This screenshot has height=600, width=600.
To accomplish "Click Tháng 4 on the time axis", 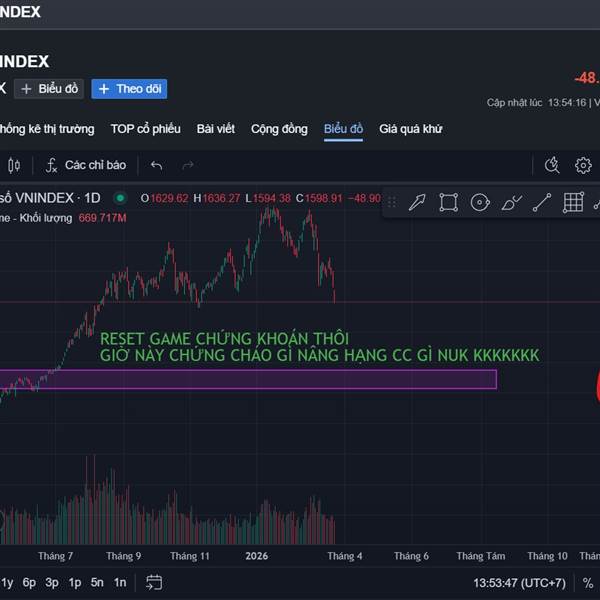I will pos(344,556).
